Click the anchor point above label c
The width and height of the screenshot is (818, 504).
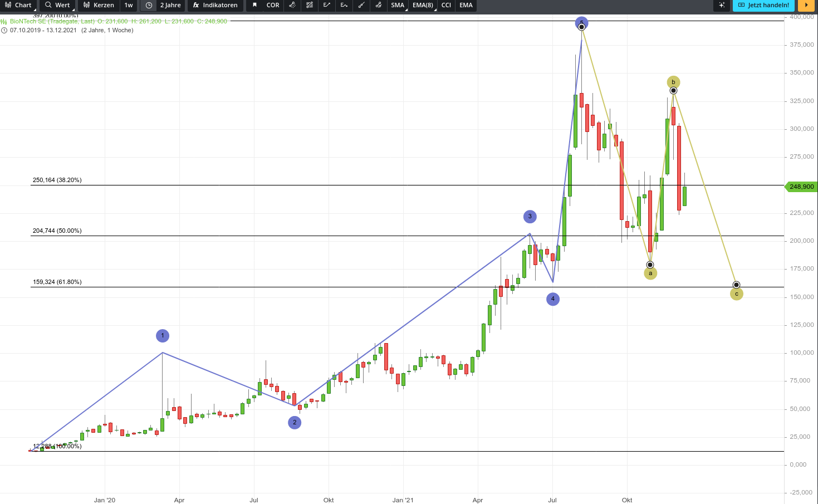pos(736,285)
